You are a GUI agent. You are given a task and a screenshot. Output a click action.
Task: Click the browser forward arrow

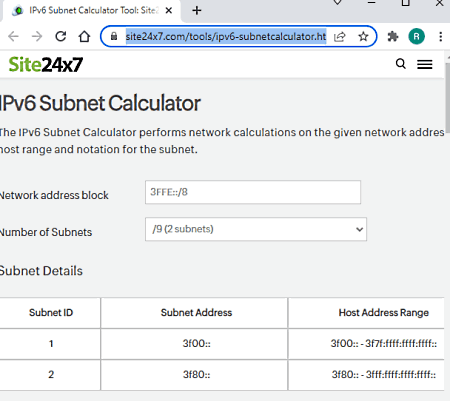point(37,36)
